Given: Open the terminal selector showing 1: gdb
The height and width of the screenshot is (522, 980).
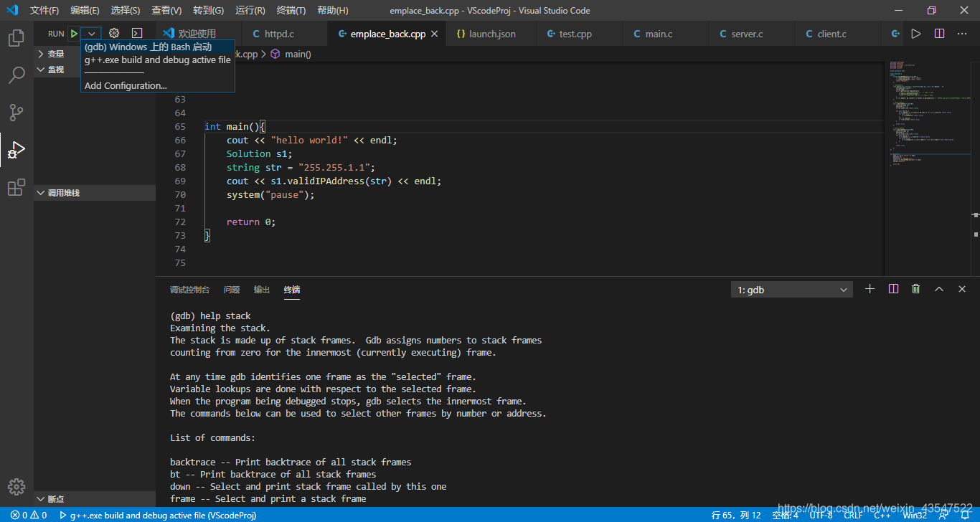Looking at the screenshot, I should (792, 290).
